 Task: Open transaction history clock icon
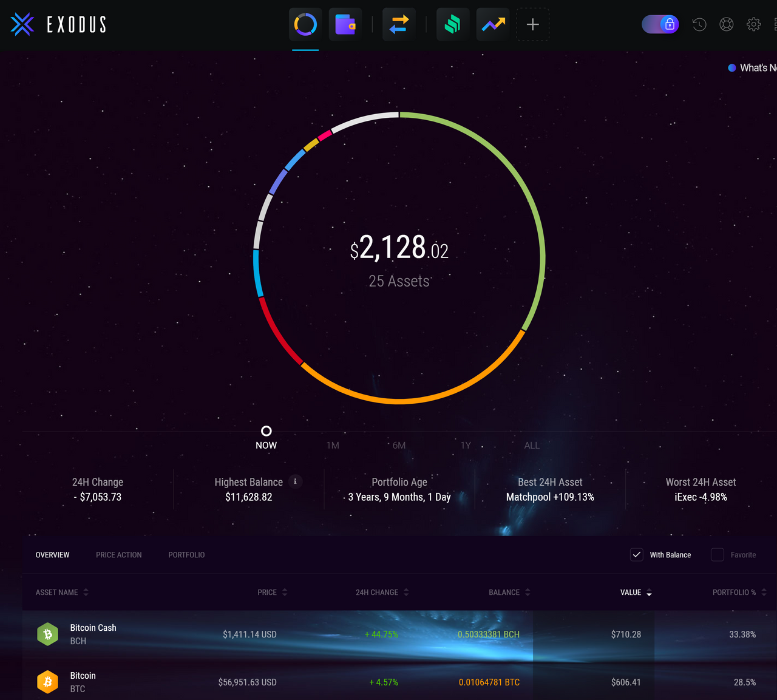(x=699, y=24)
